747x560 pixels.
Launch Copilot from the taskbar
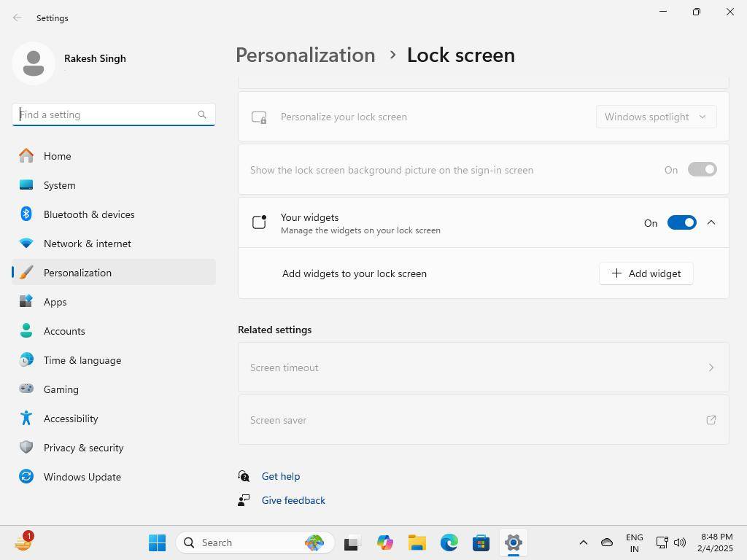(384, 542)
